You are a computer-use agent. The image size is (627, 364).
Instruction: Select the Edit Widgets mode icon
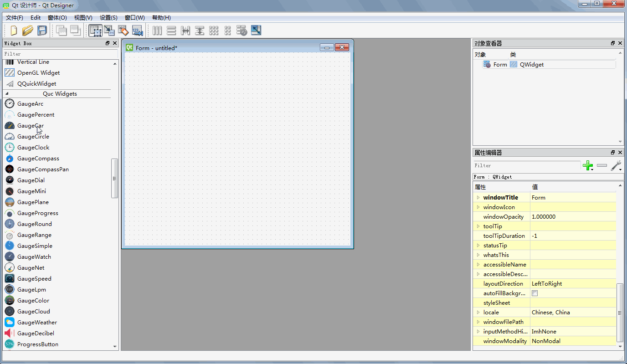point(95,31)
